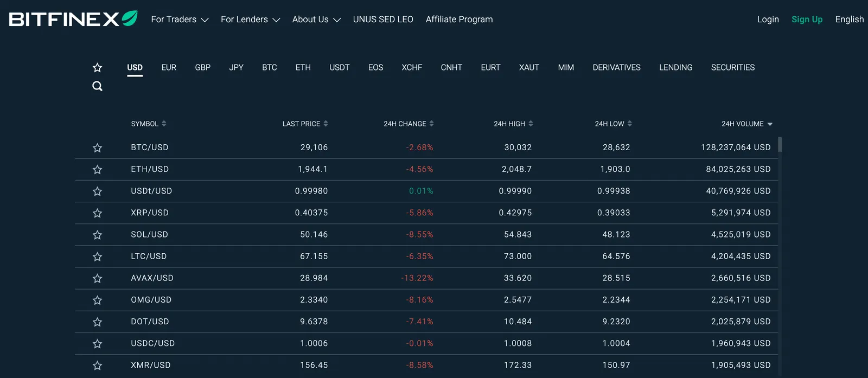This screenshot has width=868, height=378.
Task: Sort table by Last Price
Action: point(305,124)
